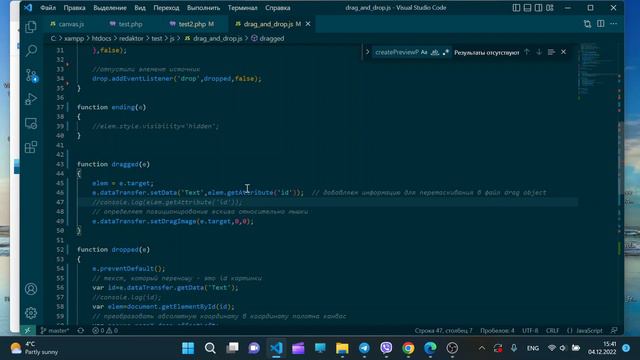Open the Search view in the activity bar
The height and width of the screenshot is (360, 640).
point(31,51)
